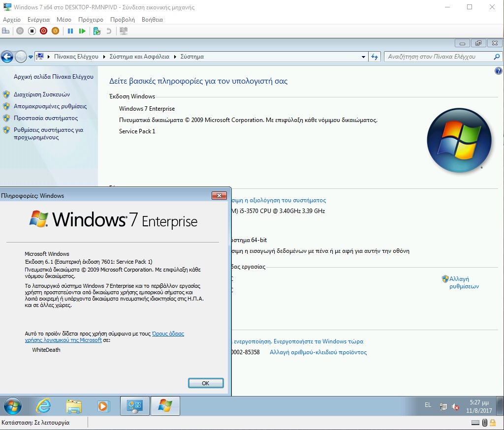Image resolution: width=504 pixels, height=430 pixels.
Task: Open the Πρόχειρο menu
Action: point(91,20)
